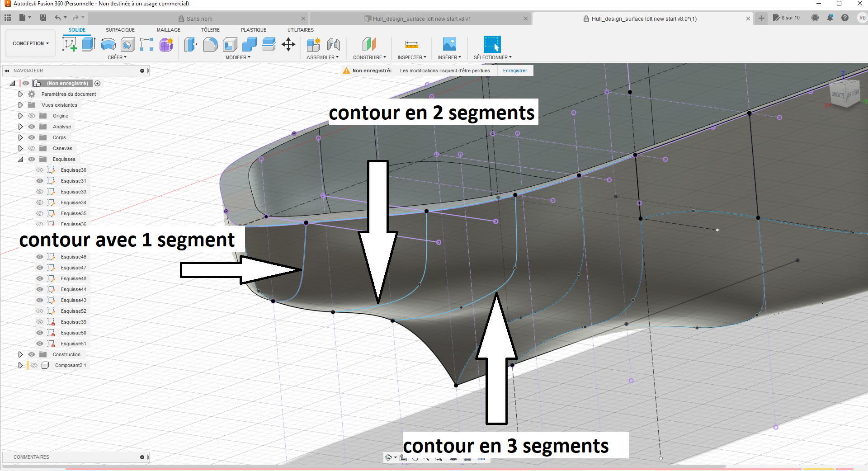Select the Revolve tool icon
Screen dimensions: 868x471
108,44
